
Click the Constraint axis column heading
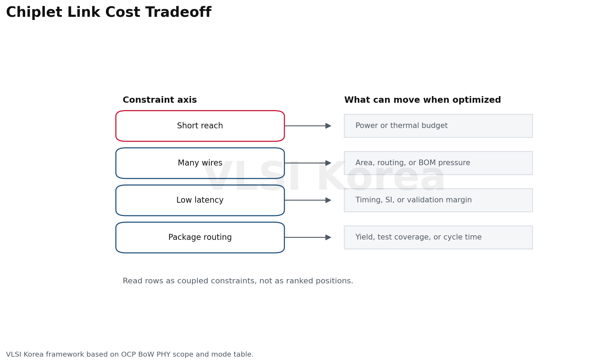[x=160, y=100]
